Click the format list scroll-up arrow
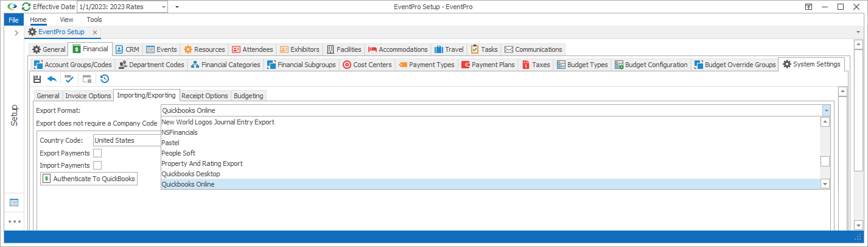This screenshot has height=247, width=868. 825,122
